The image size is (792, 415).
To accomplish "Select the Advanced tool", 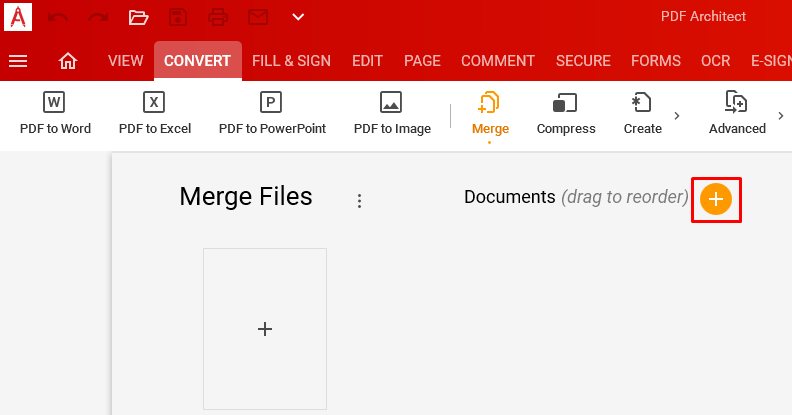I will point(737,114).
